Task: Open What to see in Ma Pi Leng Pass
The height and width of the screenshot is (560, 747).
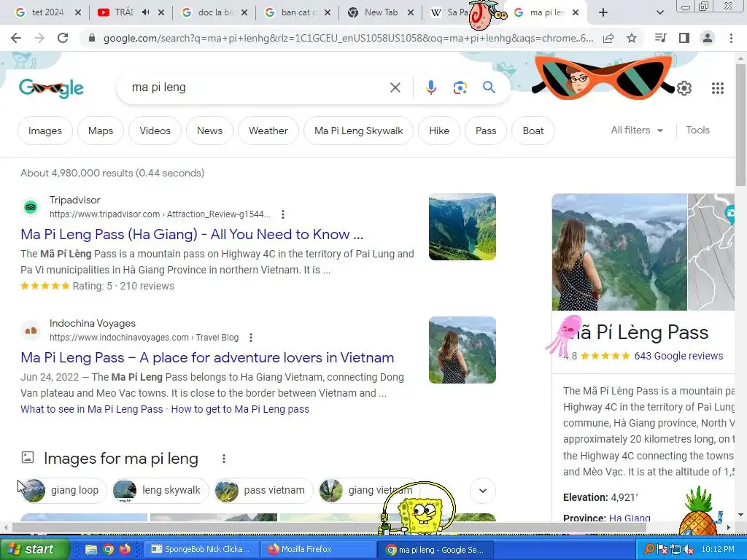Action: click(91, 409)
